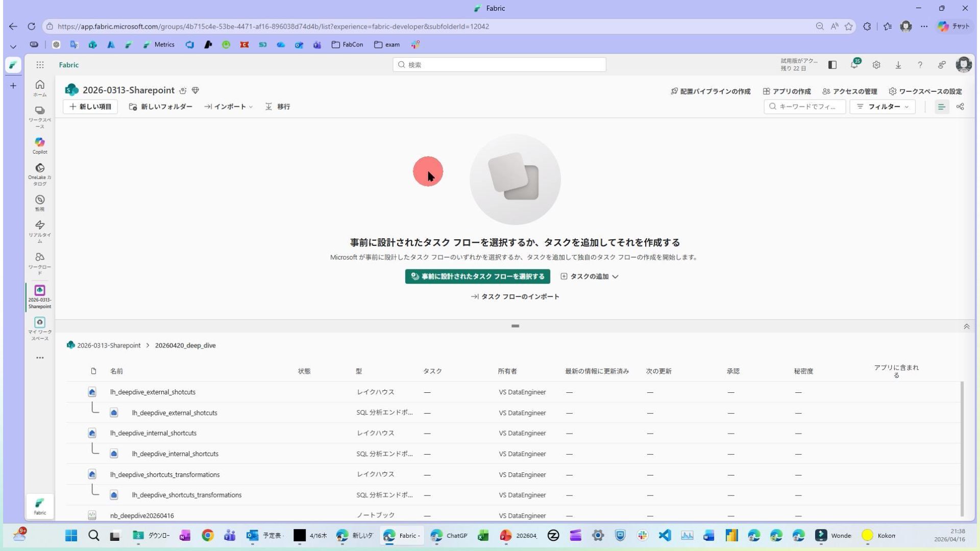Screen dimensions: 980x551
Task: Open the フィルター dropdown
Action: 883,107
